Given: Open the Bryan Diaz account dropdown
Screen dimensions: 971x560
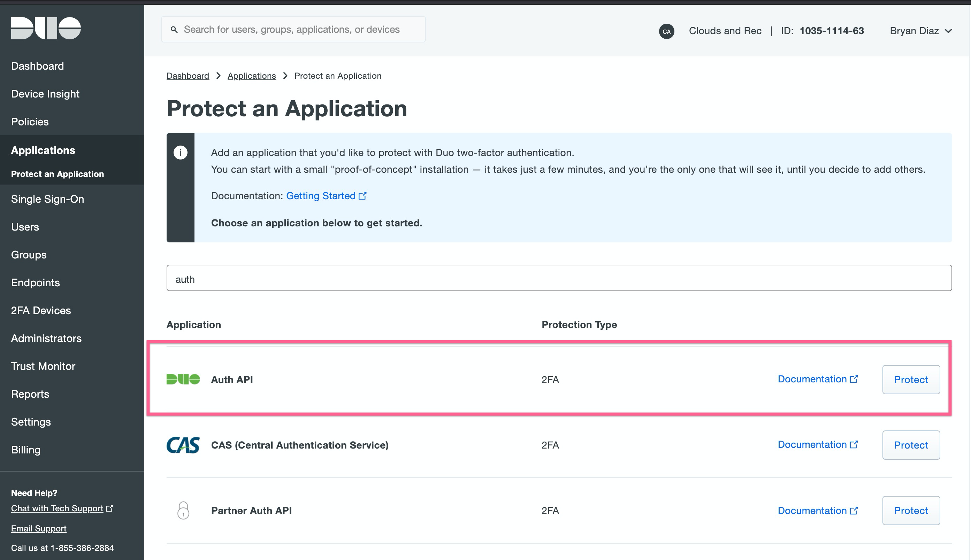Looking at the screenshot, I should [x=920, y=31].
